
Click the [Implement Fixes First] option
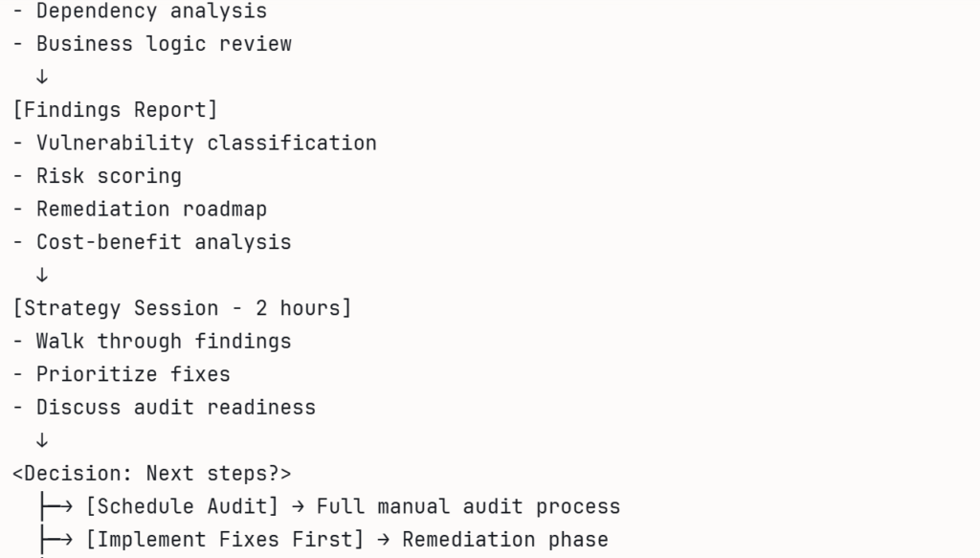225,539
